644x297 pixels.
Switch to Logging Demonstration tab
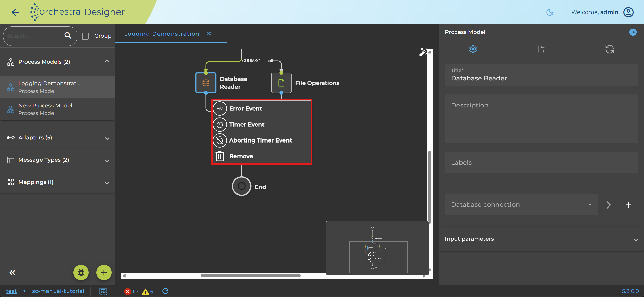click(162, 34)
